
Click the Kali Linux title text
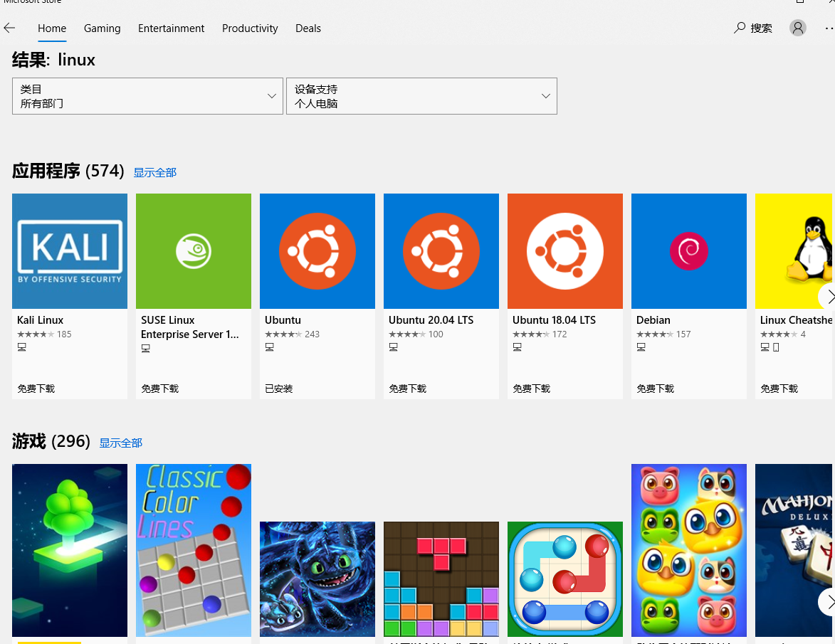(x=41, y=320)
